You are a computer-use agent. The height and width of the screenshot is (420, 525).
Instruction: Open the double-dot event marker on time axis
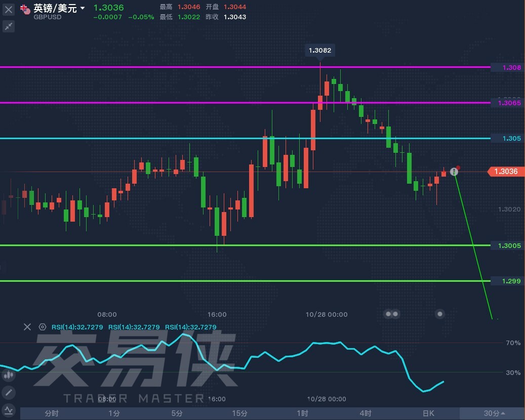pyautogui.click(x=391, y=314)
